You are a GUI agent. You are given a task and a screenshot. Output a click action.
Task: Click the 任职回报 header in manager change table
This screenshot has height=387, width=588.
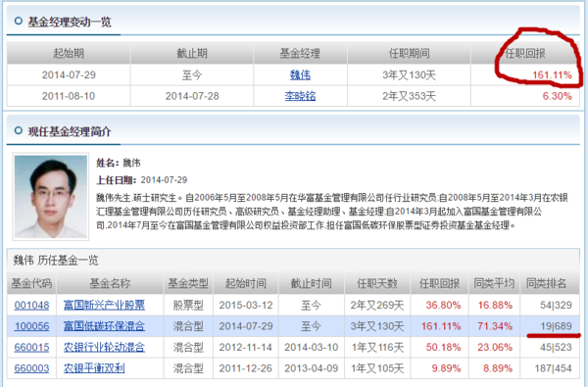click(525, 53)
